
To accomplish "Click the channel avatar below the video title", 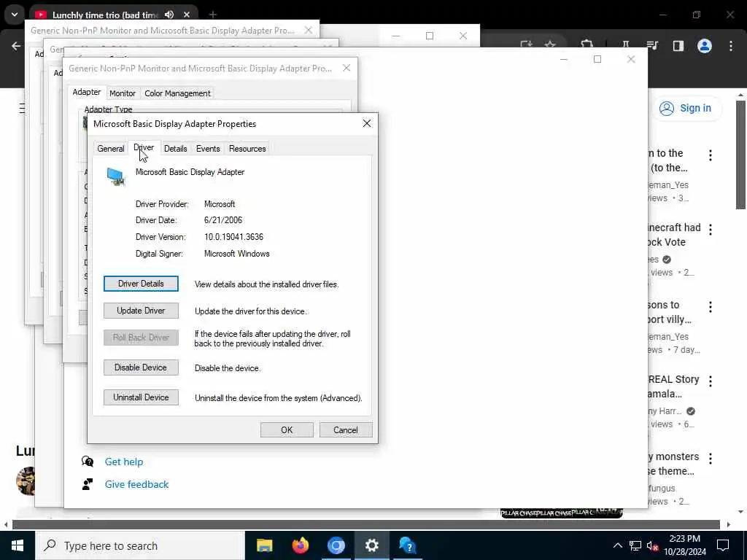I will [x=26, y=481].
